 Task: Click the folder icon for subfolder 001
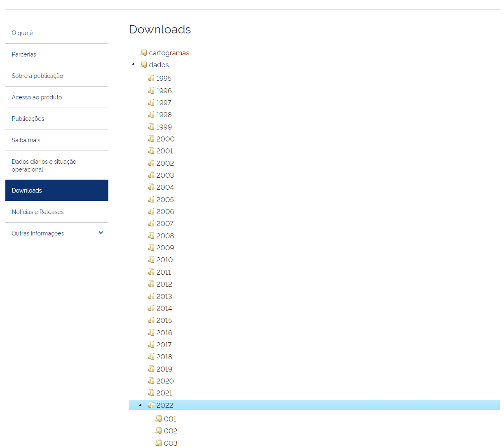[159, 419]
